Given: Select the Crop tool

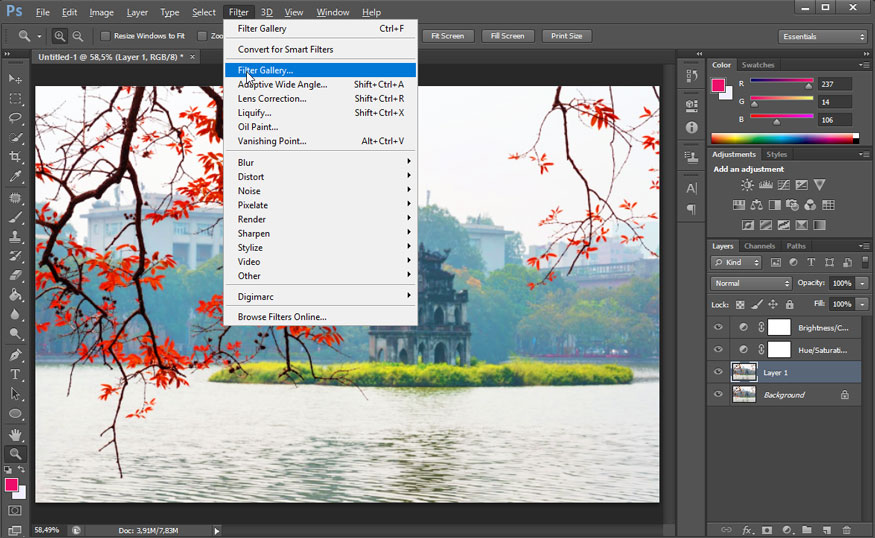Looking at the screenshot, I should pos(15,157).
